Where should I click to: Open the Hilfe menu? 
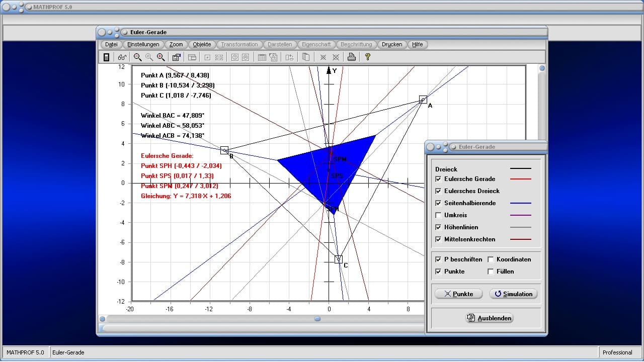point(418,44)
